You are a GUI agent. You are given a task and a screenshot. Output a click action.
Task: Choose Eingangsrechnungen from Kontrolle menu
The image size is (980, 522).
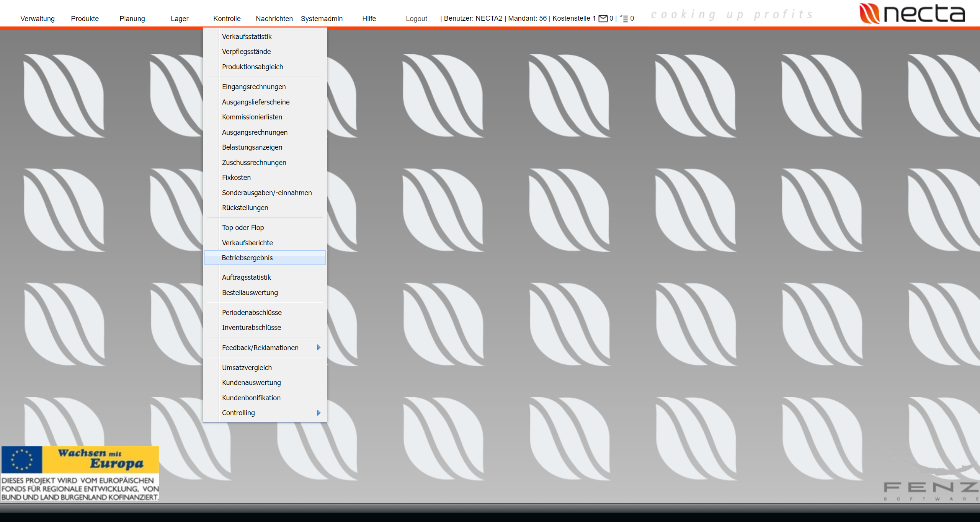click(254, 86)
